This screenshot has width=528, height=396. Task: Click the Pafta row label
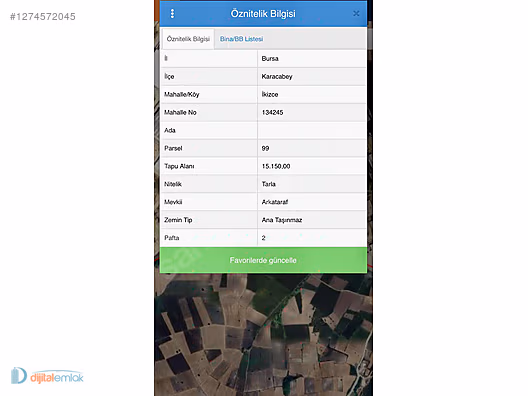[171, 238]
